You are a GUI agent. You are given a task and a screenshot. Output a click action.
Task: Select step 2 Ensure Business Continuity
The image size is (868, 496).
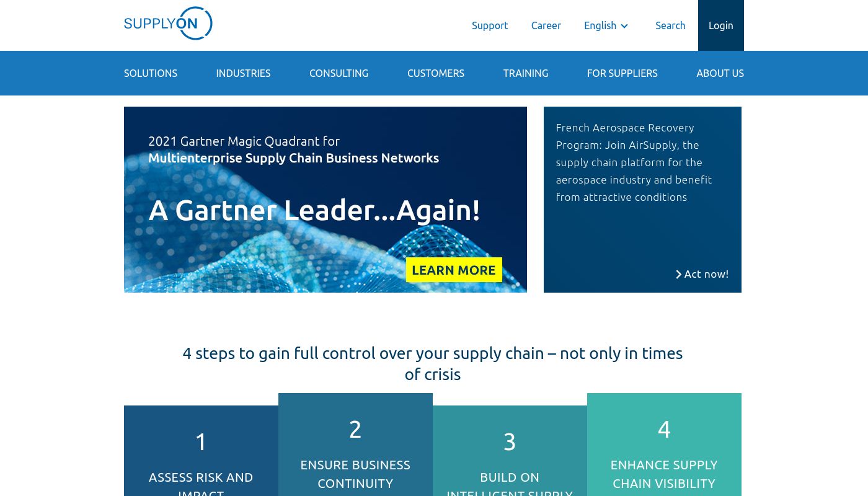tap(355, 445)
